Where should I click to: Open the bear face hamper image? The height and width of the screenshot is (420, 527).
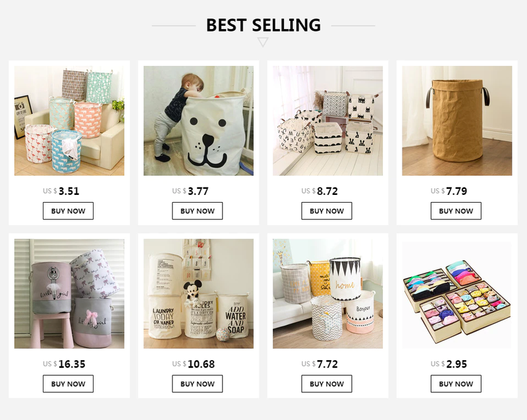point(199,120)
